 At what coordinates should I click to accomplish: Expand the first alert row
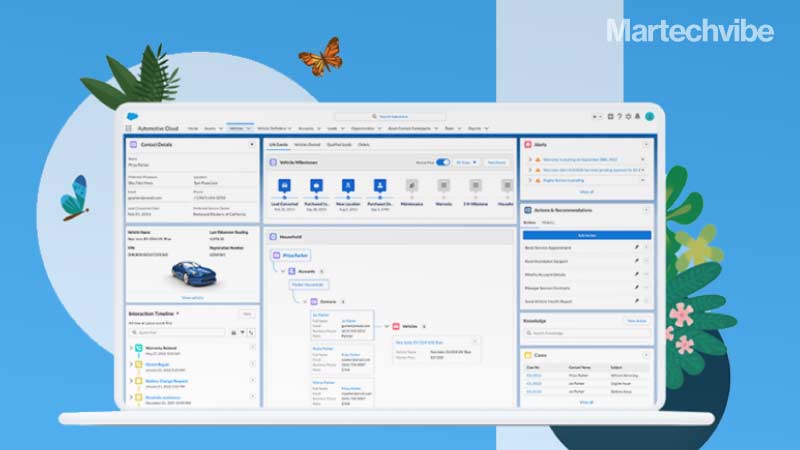[530, 160]
